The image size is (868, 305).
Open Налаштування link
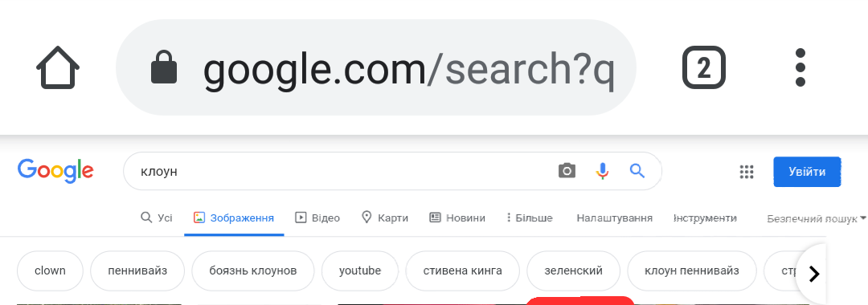tap(615, 218)
